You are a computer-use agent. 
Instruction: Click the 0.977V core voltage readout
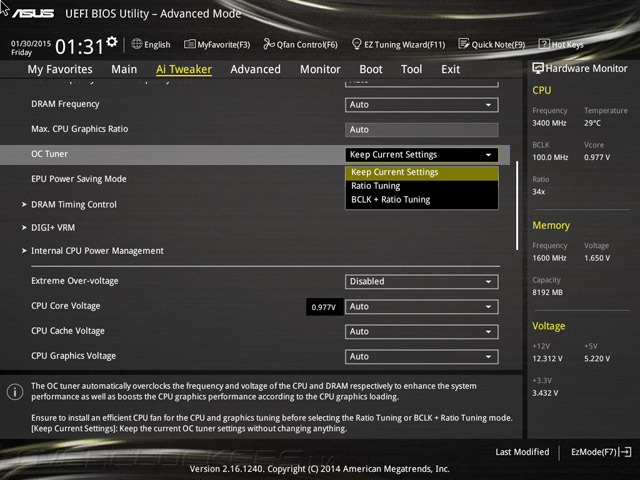(x=324, y=307)
